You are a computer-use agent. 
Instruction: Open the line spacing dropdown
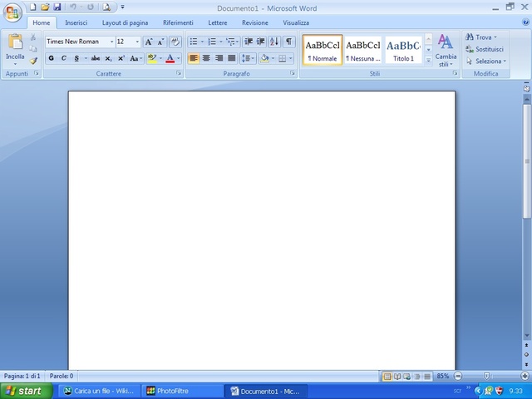pos(248,58)
